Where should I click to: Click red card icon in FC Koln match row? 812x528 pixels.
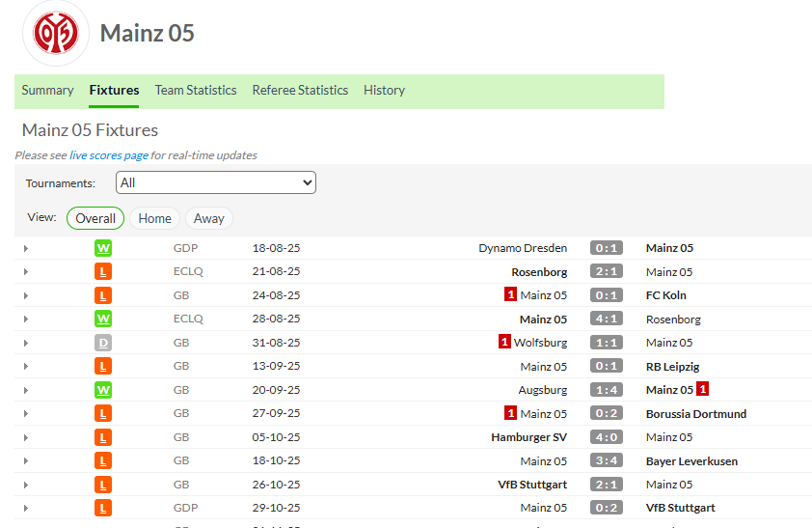point(511,294)
